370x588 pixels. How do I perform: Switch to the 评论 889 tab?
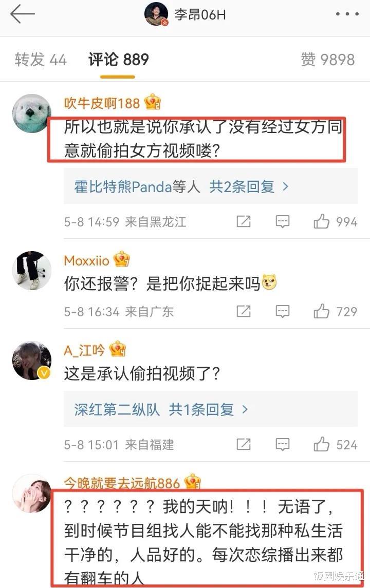119,60
